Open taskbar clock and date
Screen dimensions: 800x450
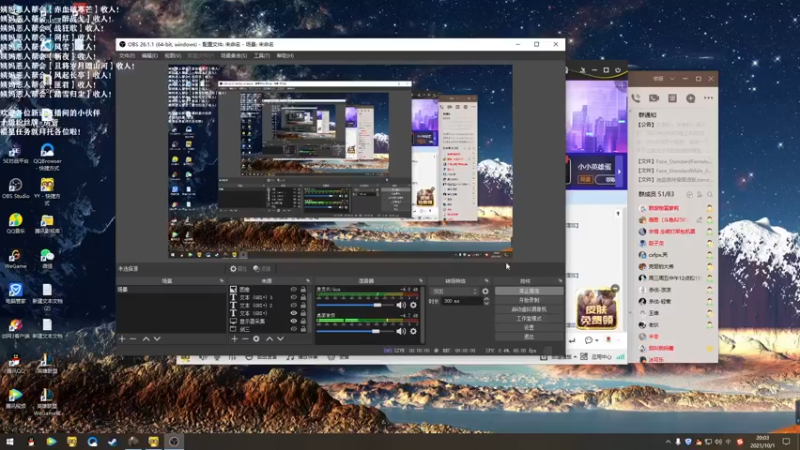coord(764,442)
